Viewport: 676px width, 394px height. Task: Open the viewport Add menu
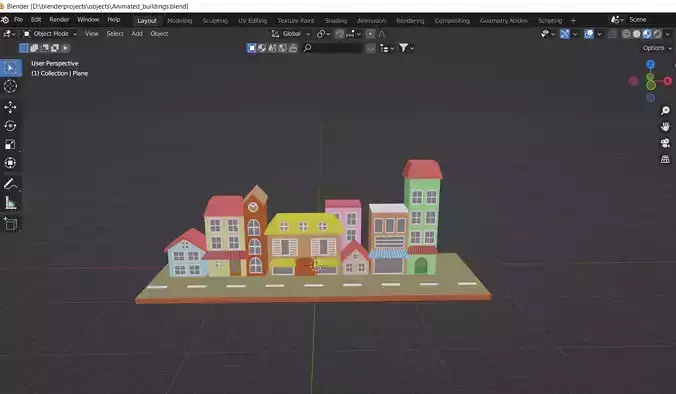pyautogui.click(x=137, y=34)
